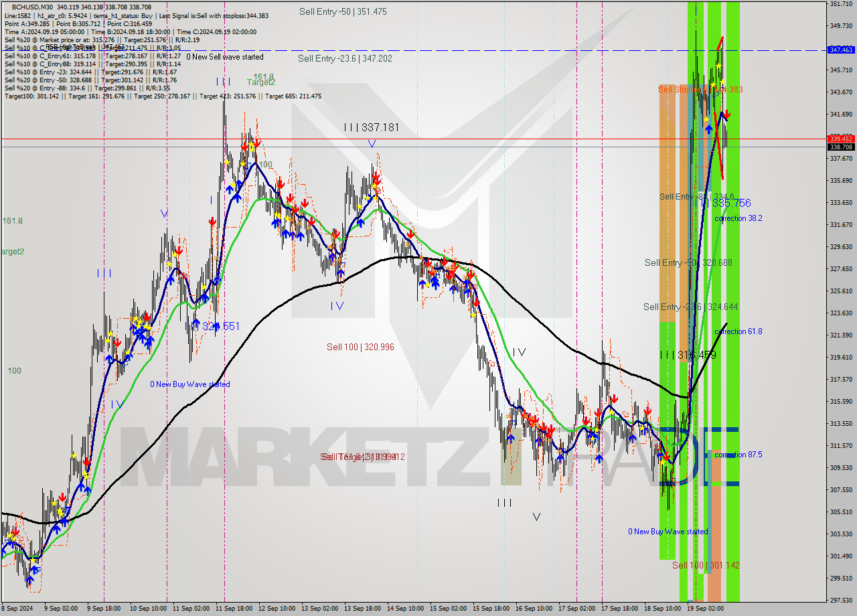857x616 pixels.
Task: Click the green 'Target2' label near 161.8
Action: [x=261, y=82]
